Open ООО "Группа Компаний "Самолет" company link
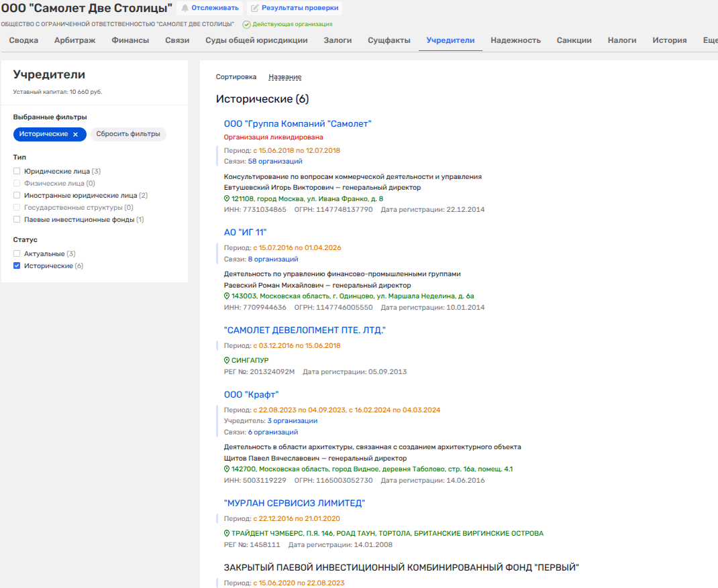 [x=298, y=124]
